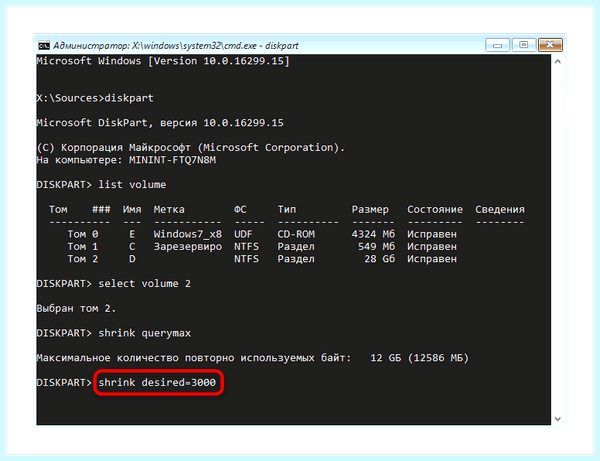The height and width of the screenshot is (461, 600).
Task: Click the Размер column header
Action: point(370,209)
